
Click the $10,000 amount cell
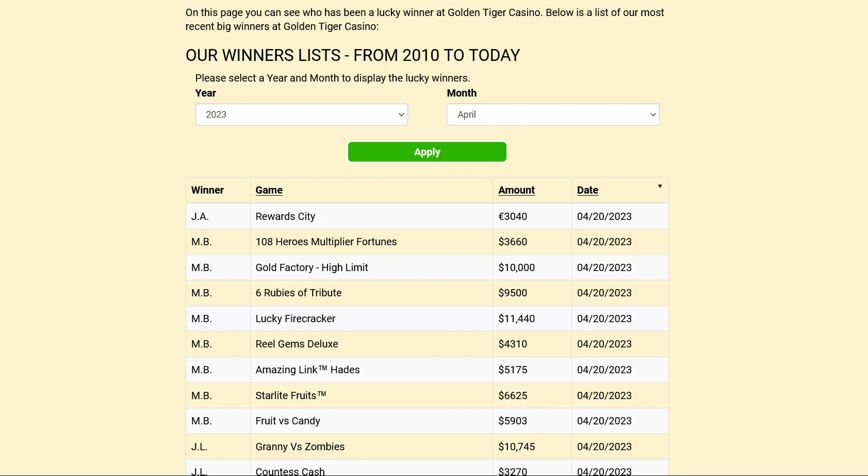pos(532,267)
